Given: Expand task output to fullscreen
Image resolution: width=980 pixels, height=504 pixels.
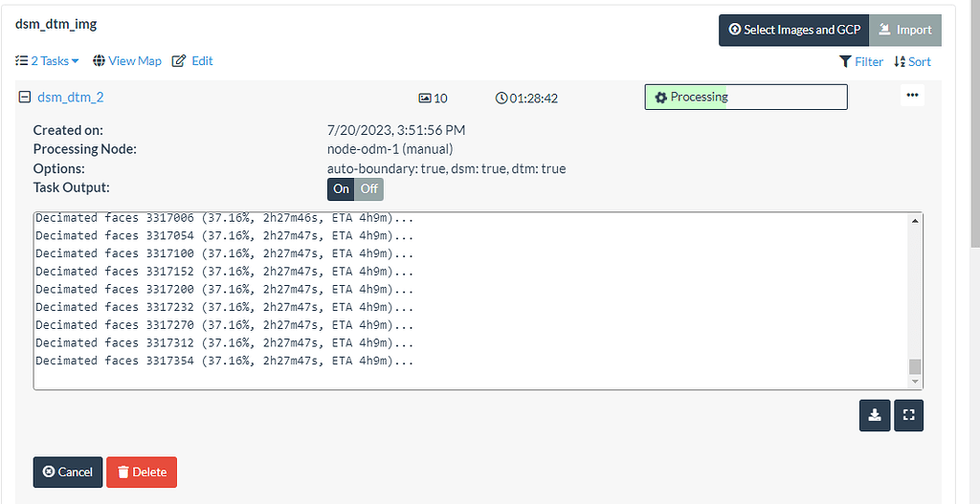Looking at the screenshot, I should (908, 416).
